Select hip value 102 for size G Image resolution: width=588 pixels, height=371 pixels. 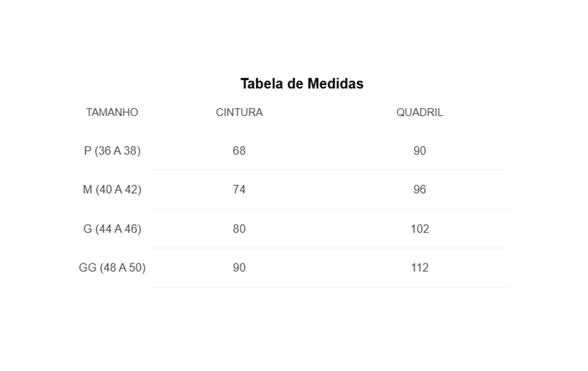coord(420,229)
